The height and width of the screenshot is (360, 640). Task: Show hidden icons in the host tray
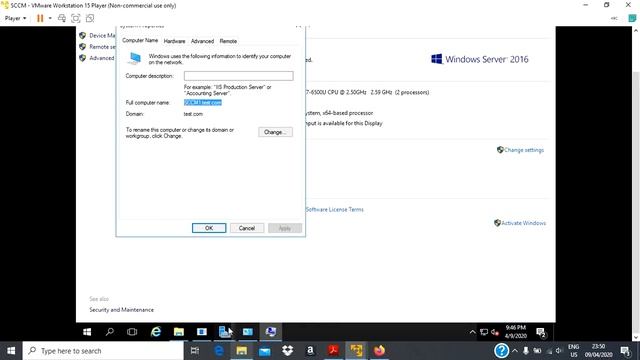pos(515,351)
